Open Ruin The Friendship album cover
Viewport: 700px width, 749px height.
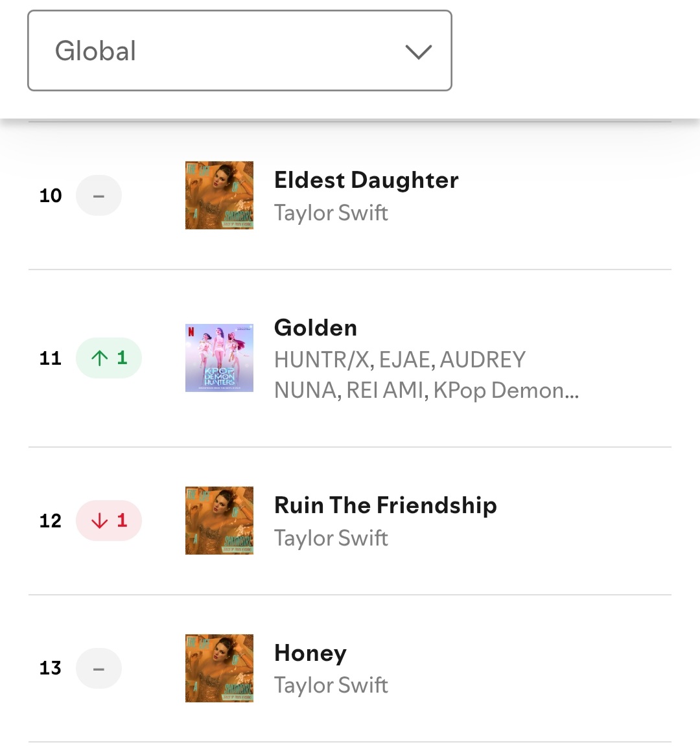click(219, 521)
